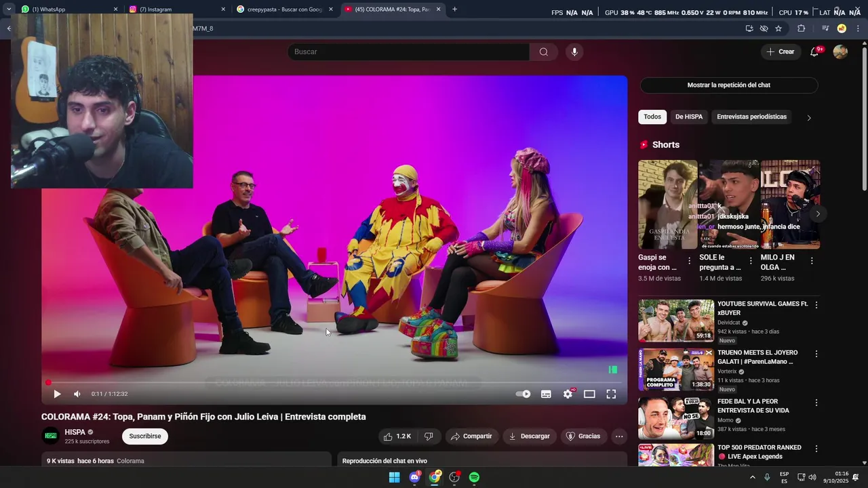Viewport: 868px width, 488px height.
Task: Dislike the video with thumbs down
Action: pos(429,436)
